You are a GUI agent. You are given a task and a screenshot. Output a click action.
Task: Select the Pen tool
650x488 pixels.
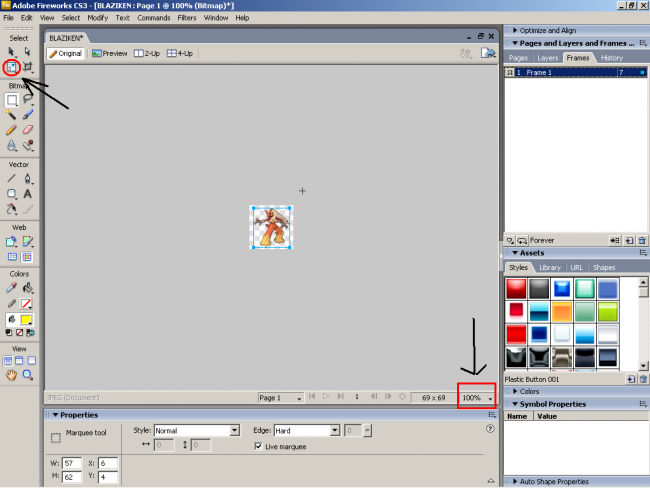pyautogui.click(x=28, y=179)
